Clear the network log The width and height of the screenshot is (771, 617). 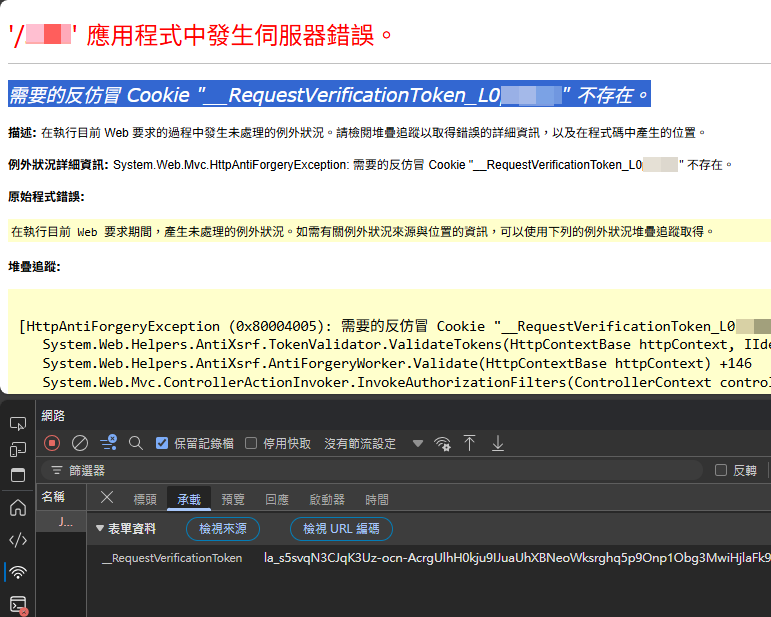click(x=80, y=443)
